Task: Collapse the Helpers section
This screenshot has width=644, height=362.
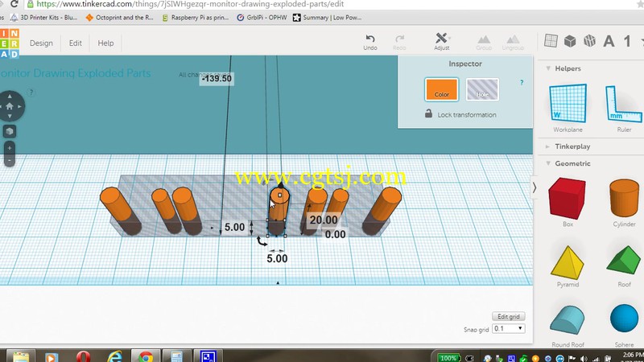Action: (x=548, y=68)
